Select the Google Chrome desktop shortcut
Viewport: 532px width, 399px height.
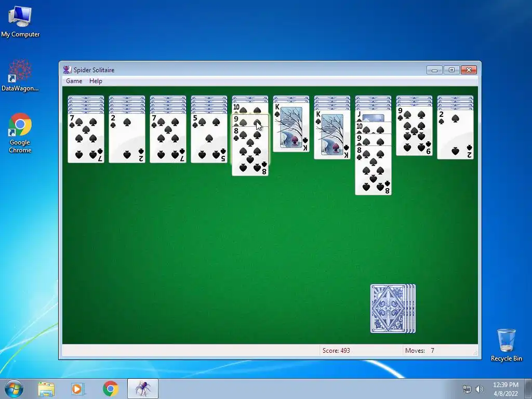coord(20,133)
